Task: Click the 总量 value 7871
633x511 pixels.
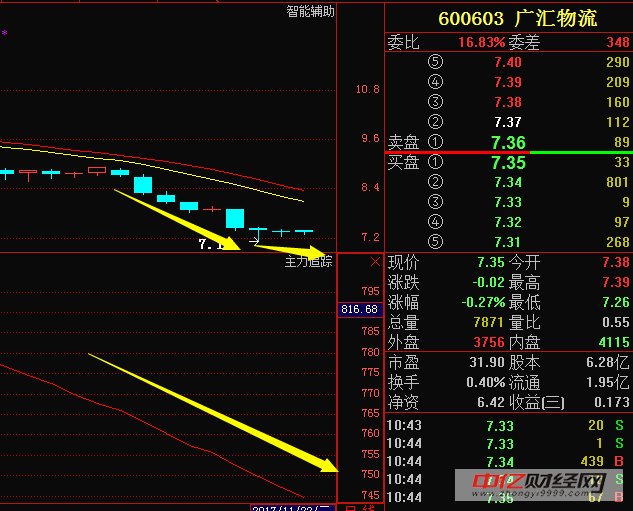Action: tap(489, 322)
